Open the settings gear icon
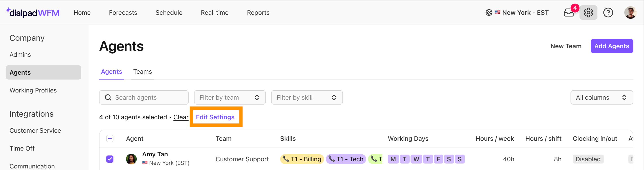The height and width of the screenshot is (170, 644). (588, 13)
